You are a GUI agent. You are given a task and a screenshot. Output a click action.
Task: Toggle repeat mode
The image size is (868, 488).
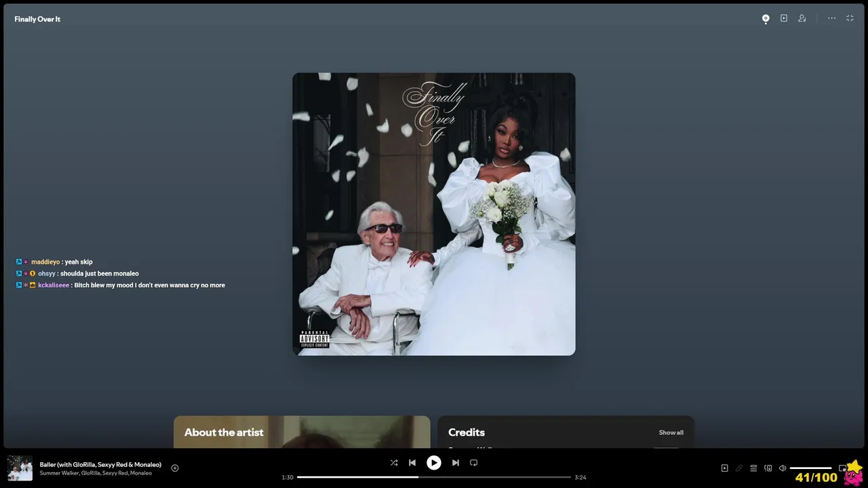(x=474, y=463)
